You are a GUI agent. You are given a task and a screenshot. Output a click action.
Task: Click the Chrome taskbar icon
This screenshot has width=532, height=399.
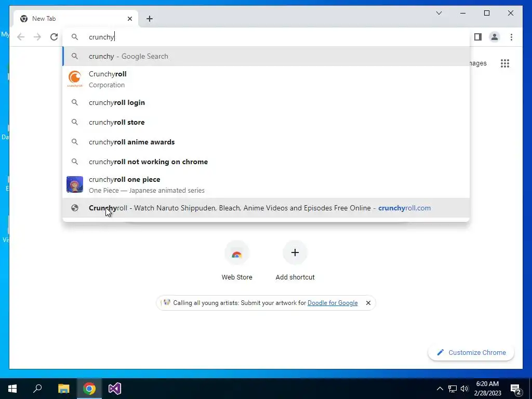tap(89, 389)
